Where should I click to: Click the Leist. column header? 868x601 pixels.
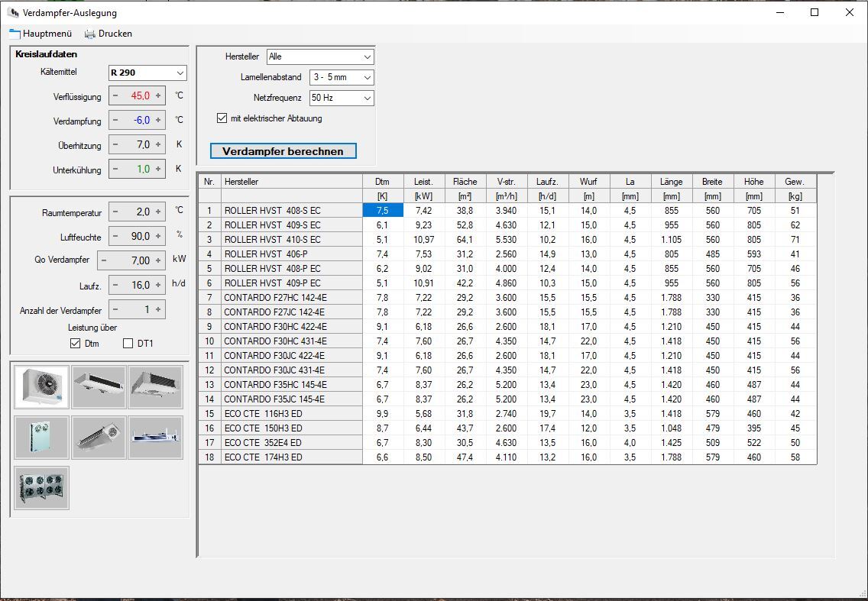(423, 182)
